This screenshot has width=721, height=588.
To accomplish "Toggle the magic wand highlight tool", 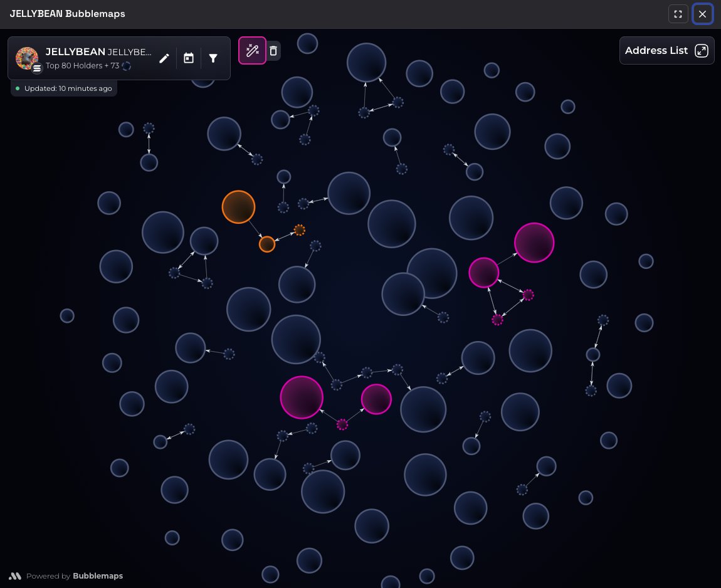I will tap(252, 51).
